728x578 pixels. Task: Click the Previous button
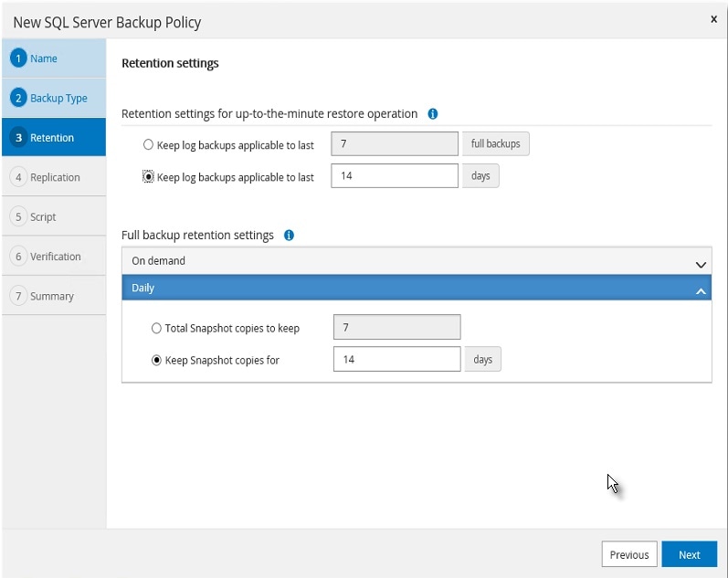pos(629,554)
